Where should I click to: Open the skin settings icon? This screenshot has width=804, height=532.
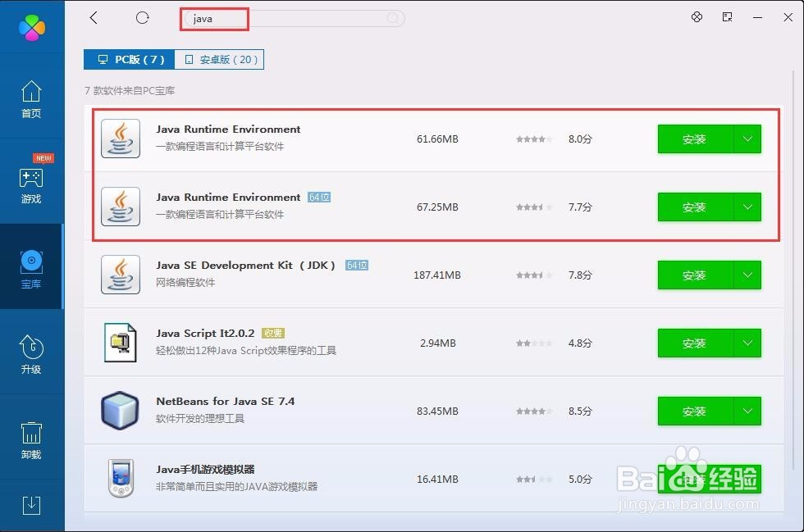point(697,17)
